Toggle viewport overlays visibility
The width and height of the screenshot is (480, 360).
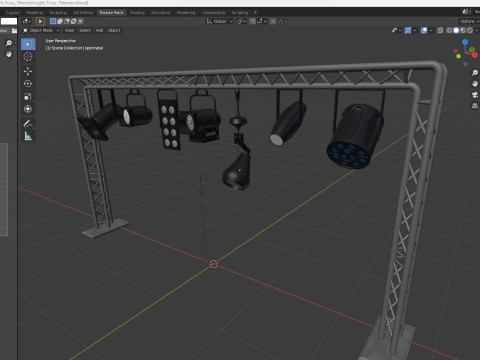[424, 31]
